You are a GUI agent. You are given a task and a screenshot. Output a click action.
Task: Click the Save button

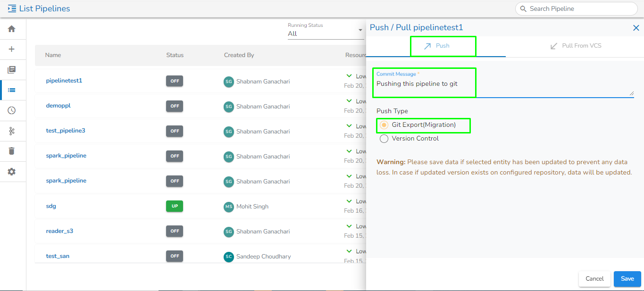tap(627, 279)
